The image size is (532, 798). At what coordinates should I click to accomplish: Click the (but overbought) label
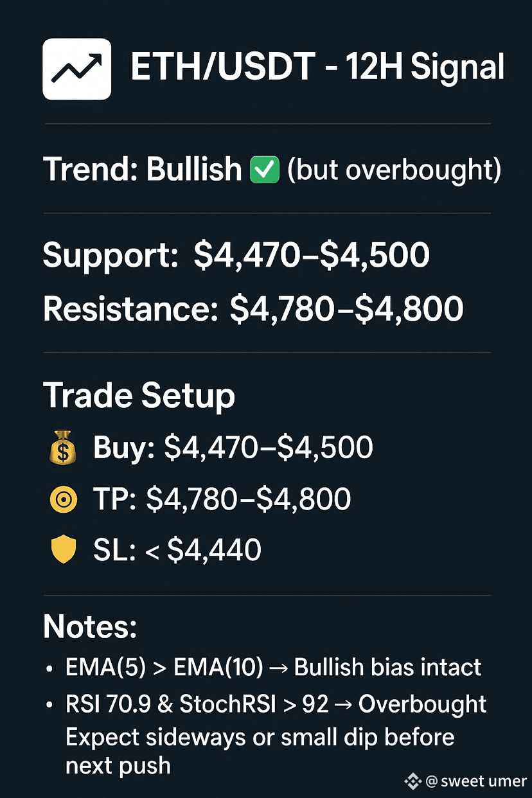point(393,170)
